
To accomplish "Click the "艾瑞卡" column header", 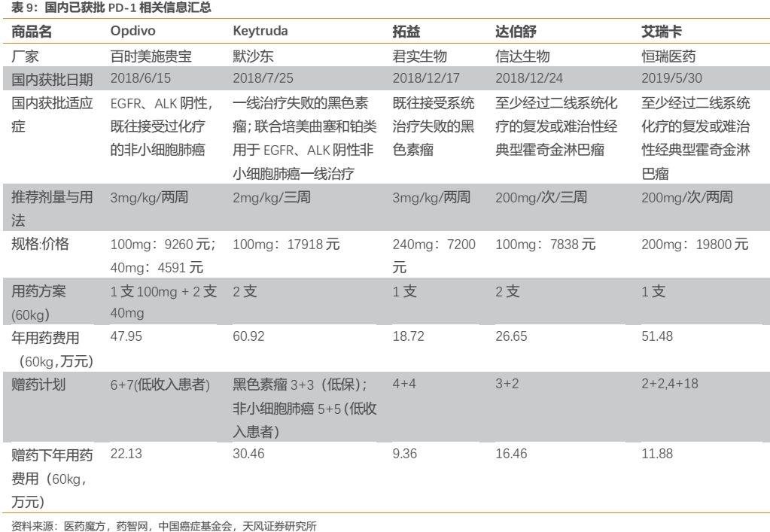I will 662,32.
